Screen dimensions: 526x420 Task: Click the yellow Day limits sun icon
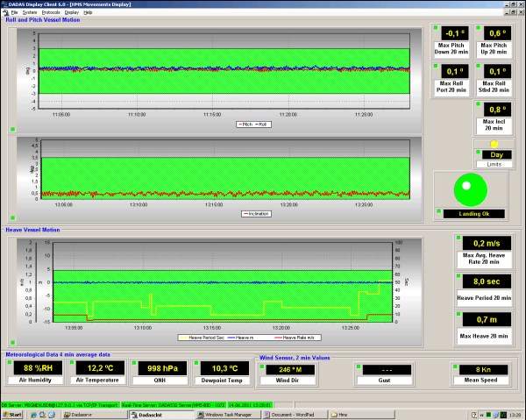[494, 144]
